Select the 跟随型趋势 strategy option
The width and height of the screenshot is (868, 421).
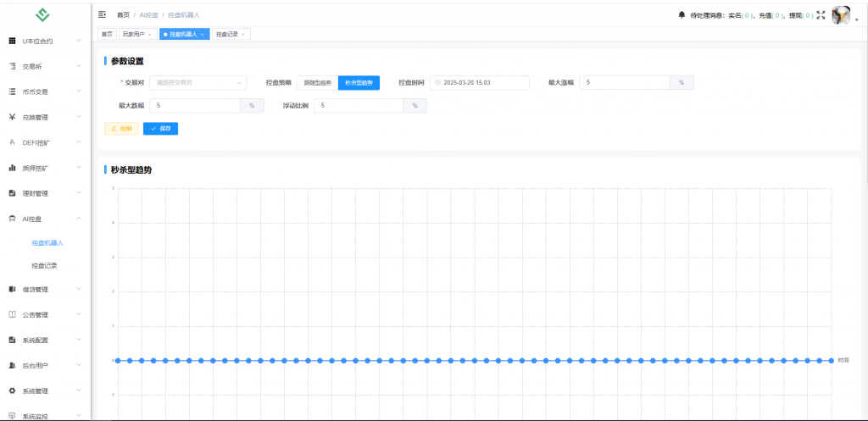point(318,83)
